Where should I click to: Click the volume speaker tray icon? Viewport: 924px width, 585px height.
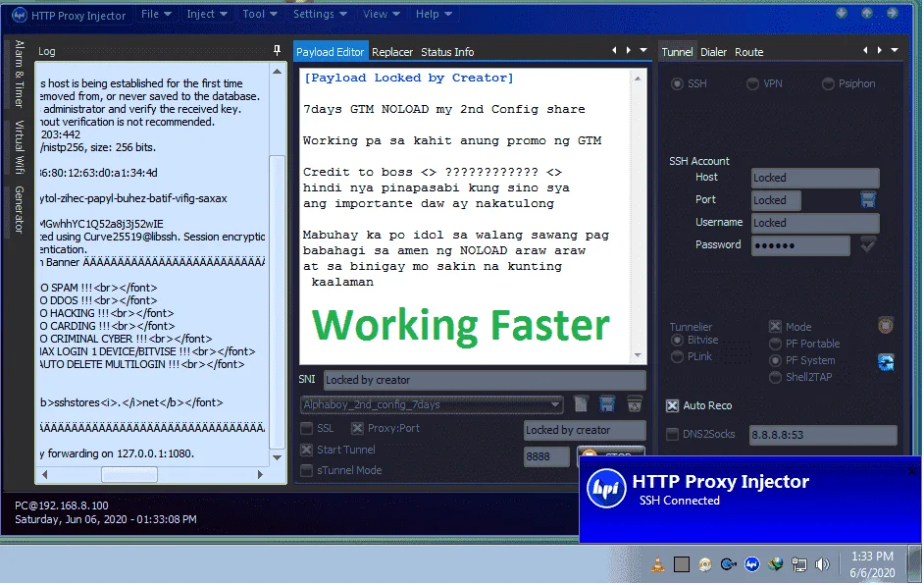click(x=822, y=564)
